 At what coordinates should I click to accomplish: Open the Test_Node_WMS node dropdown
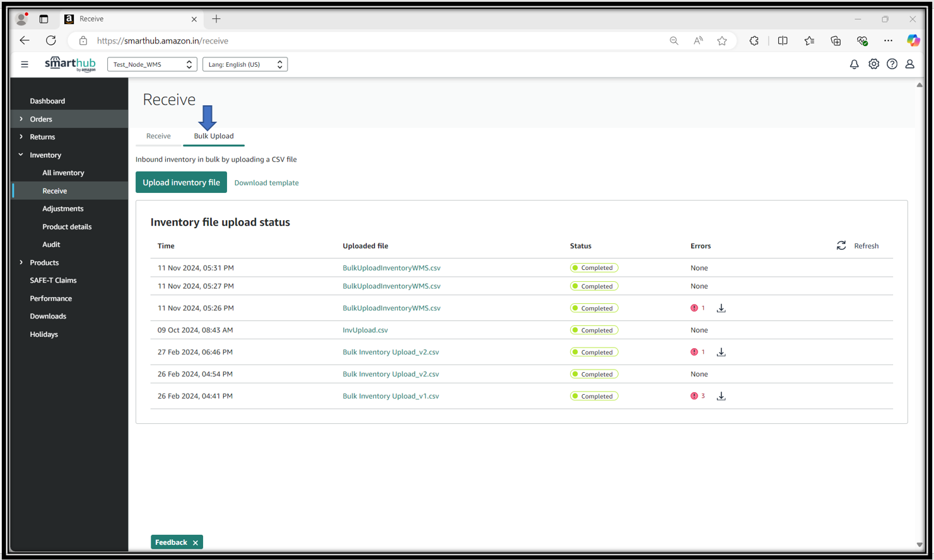point(152,64)
